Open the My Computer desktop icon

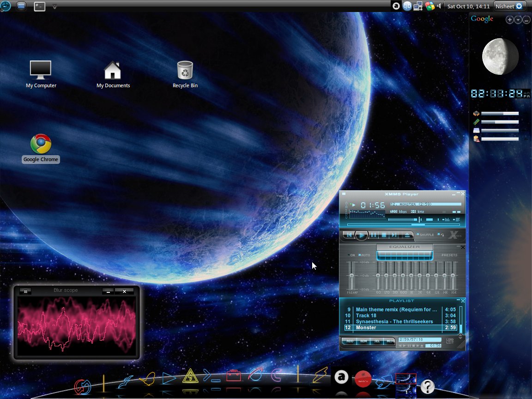pos(41,74)
